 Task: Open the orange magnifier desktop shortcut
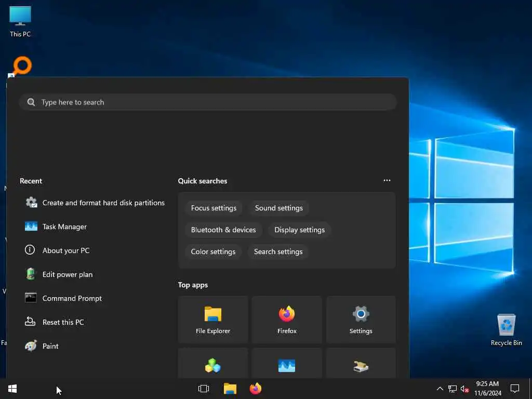(21, 66)
